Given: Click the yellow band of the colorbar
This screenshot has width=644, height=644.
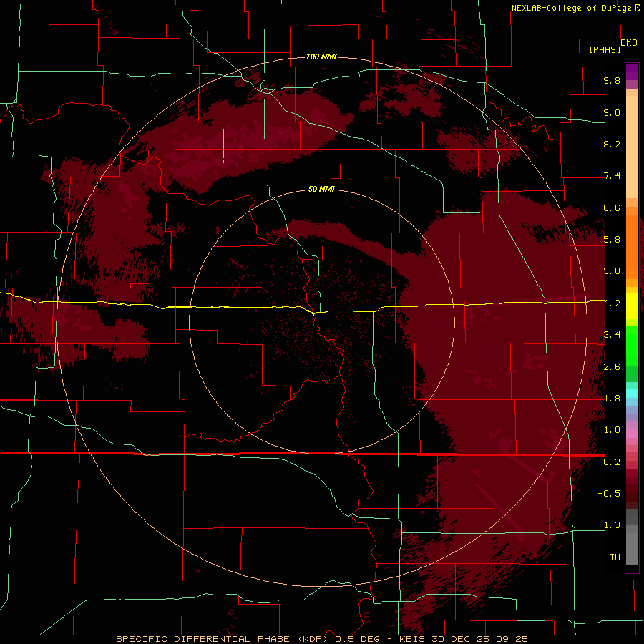Looking at the screenshot, I should click(632, 306).
